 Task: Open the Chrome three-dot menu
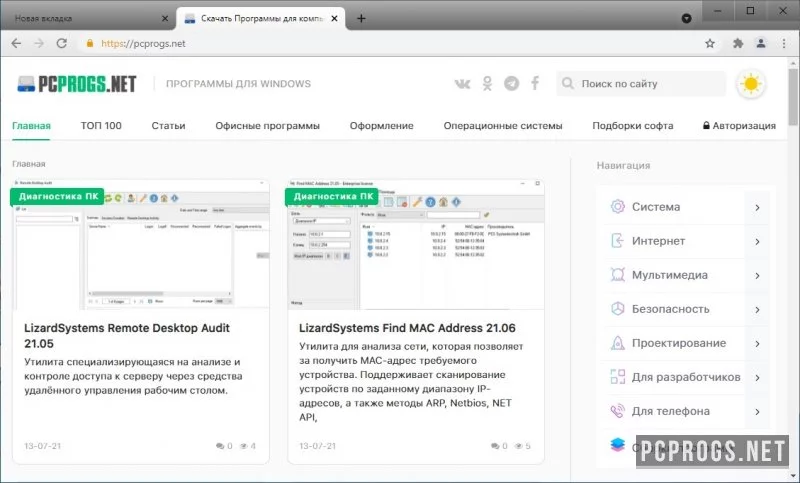tap(784, 43)
